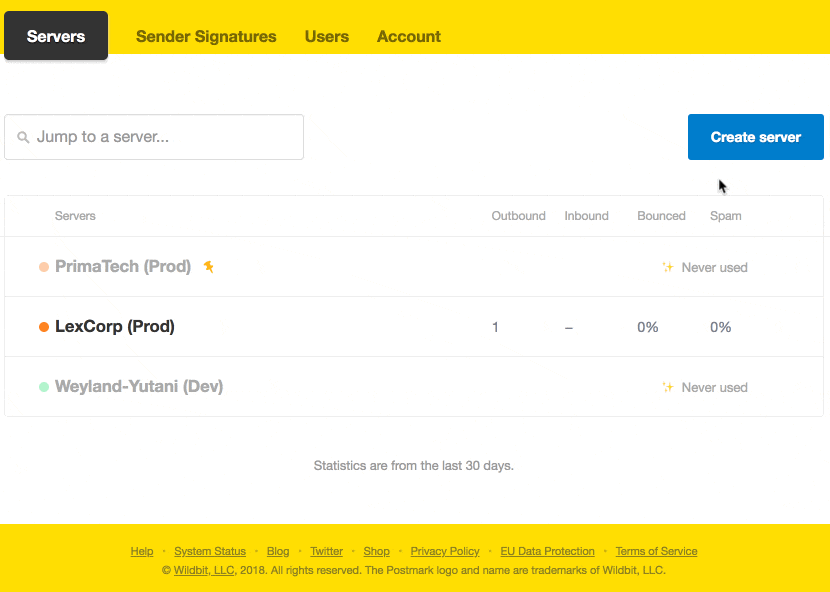The height and width of the screenshot is (592, 830).
Task: Switch to the Account tab
Action: [x=409, y=36]
